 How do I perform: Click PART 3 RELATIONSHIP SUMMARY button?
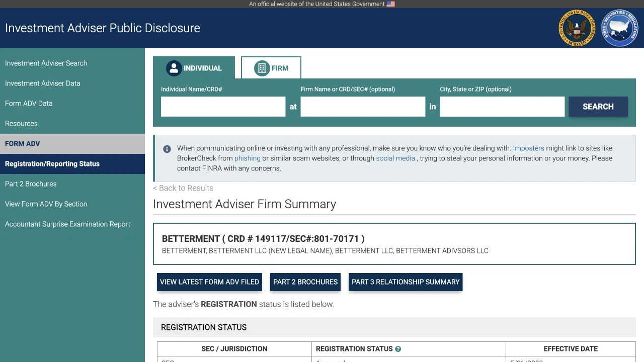[406, 282]
